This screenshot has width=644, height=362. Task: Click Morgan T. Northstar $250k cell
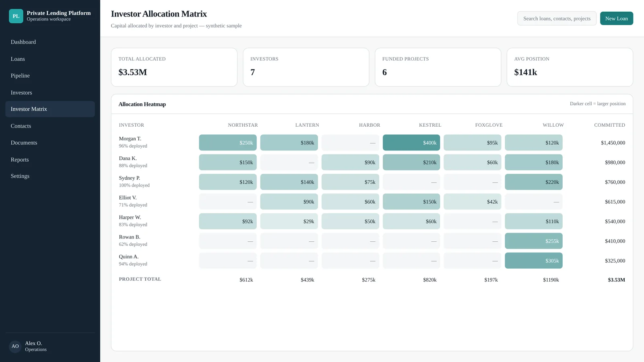point(228,143)
